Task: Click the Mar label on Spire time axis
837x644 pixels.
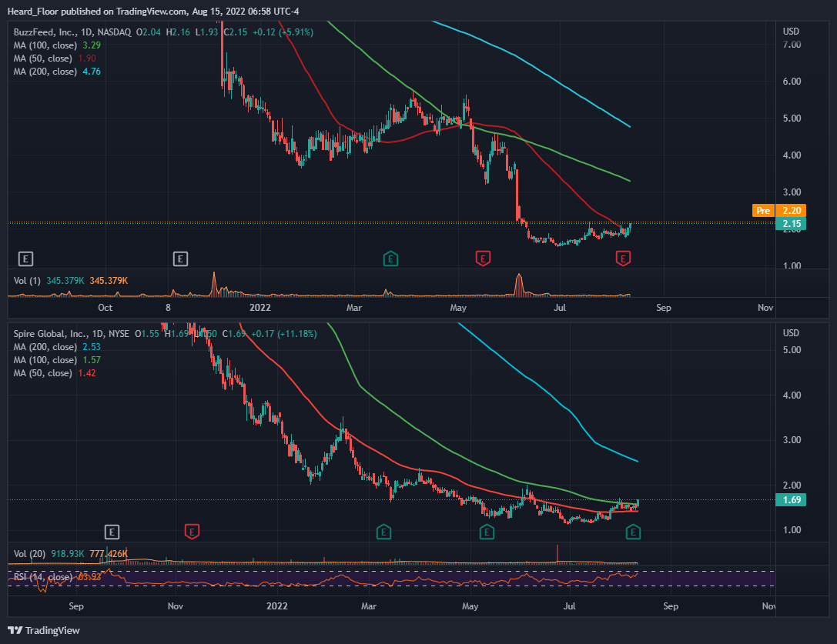Action: coord(369,606)
